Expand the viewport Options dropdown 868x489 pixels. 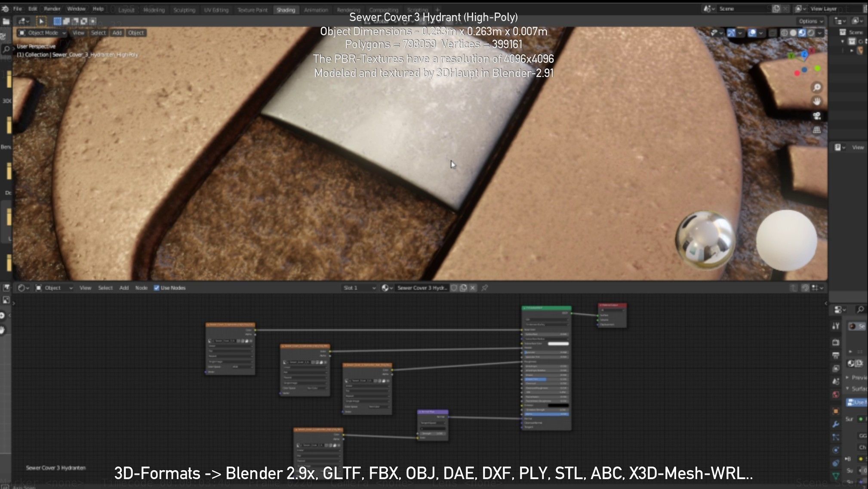pos(810,21)
